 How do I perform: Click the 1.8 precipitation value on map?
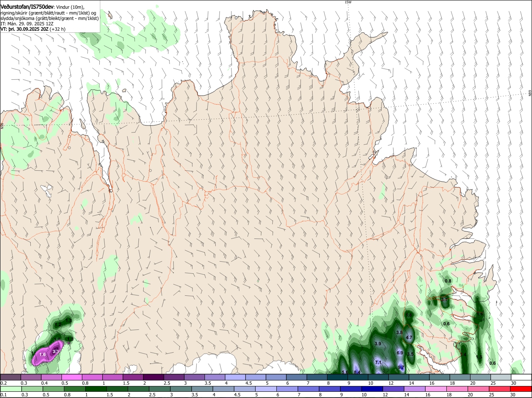pos(409,315)
